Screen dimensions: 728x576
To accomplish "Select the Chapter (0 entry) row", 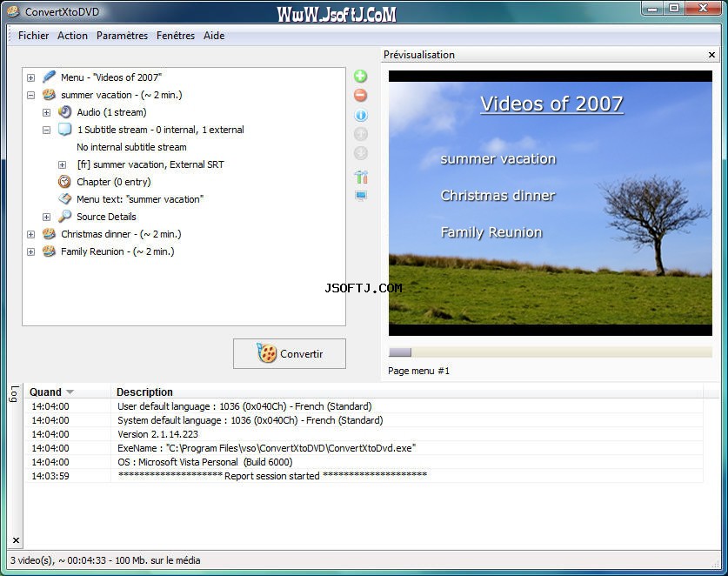I will click(x=114, y=182).
